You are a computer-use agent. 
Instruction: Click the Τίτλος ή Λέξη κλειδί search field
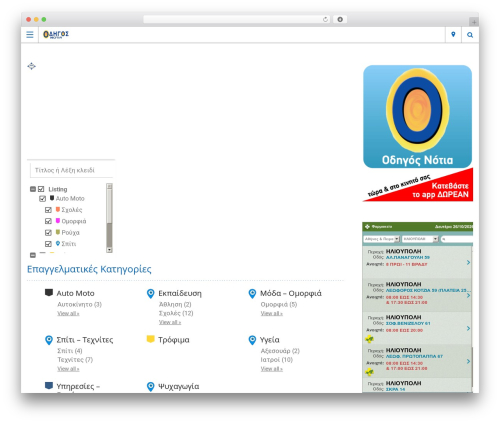[72, 170]
